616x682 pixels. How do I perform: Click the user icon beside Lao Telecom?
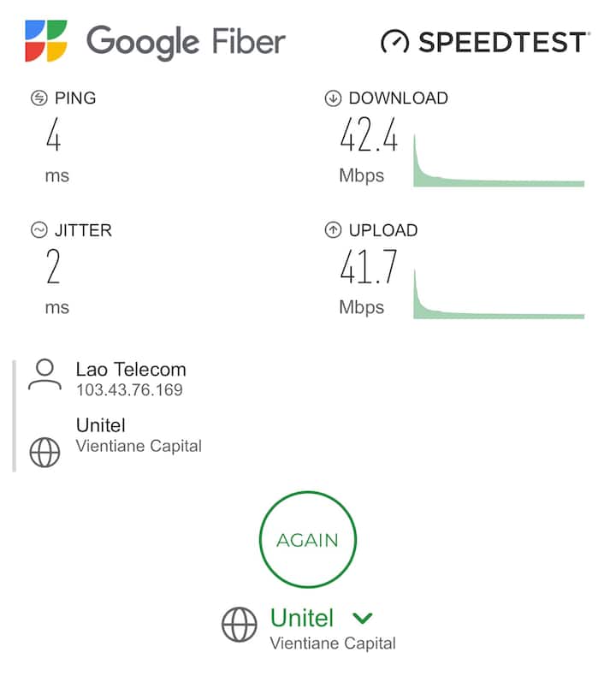click(x=44, y=375)
